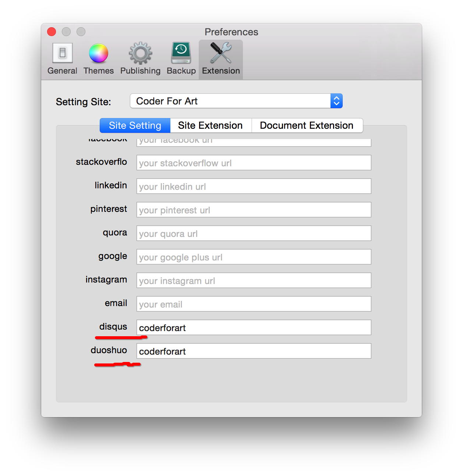Open the Publishing gear pane
This screenshot has height=476, width=463.
[140, 59]
